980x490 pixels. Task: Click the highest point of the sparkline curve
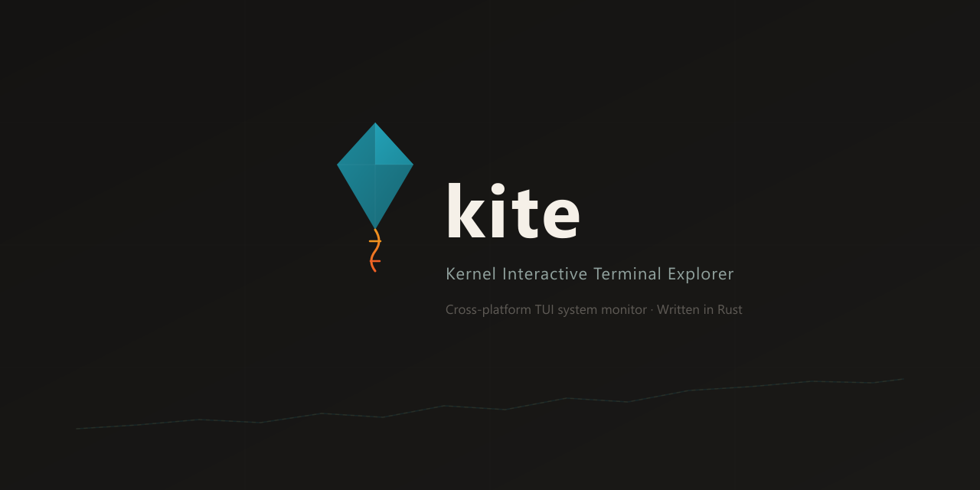click(902, 378)
